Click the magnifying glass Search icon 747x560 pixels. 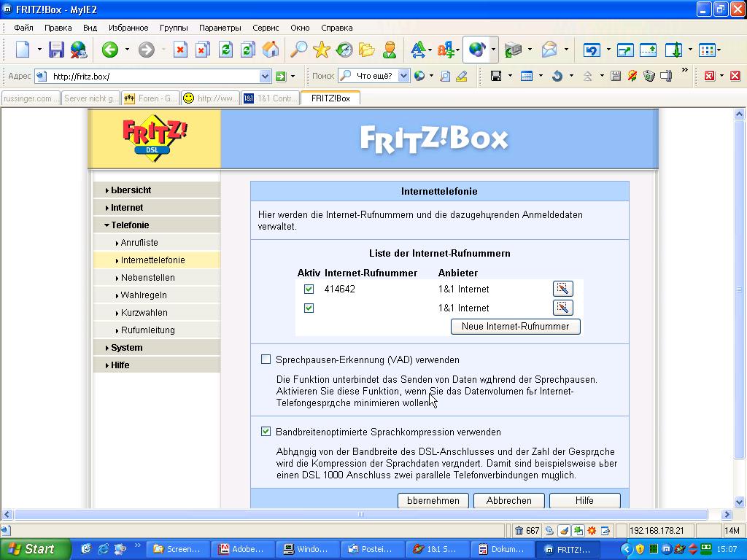tap(298, 50)
